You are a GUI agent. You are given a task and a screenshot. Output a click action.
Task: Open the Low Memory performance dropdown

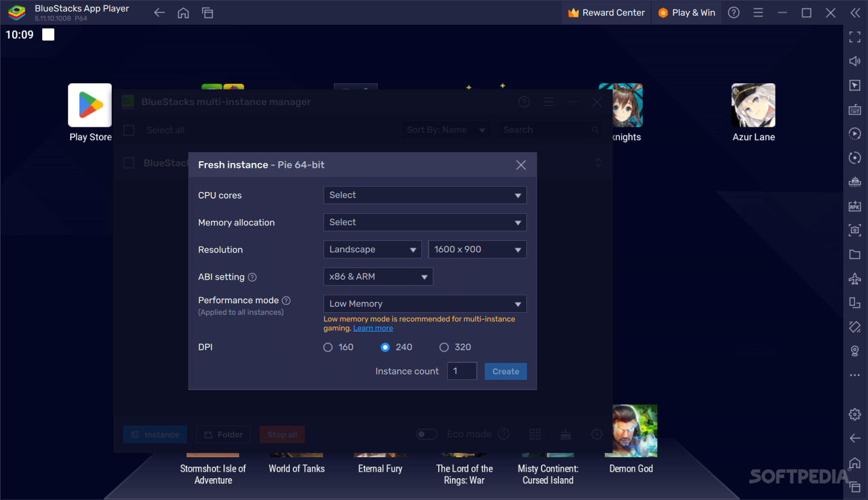pyautogui.click(x=425, y=304)
